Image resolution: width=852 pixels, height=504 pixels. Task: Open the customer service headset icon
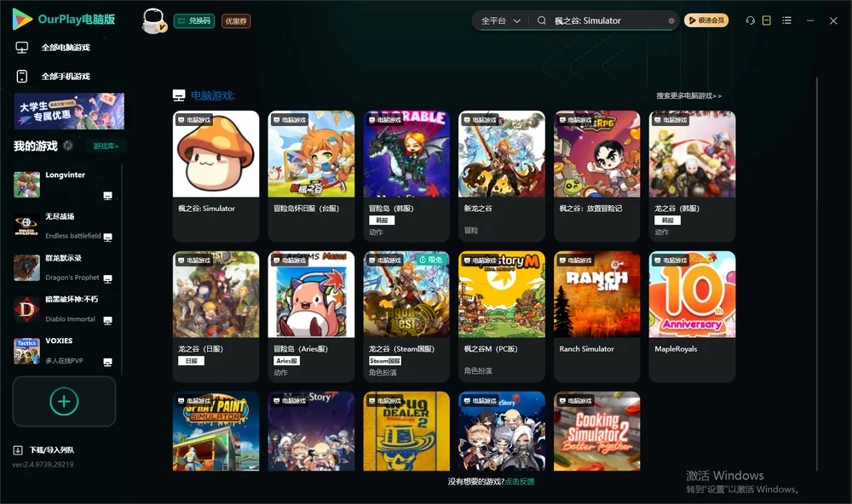point(750,20)
